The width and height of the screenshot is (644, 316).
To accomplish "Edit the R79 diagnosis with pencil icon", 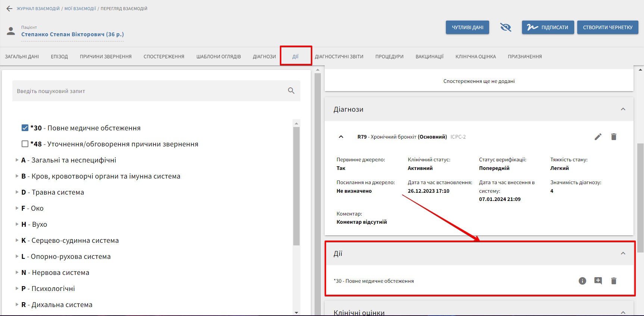I will pyautogui.click(x=598, y=137).
